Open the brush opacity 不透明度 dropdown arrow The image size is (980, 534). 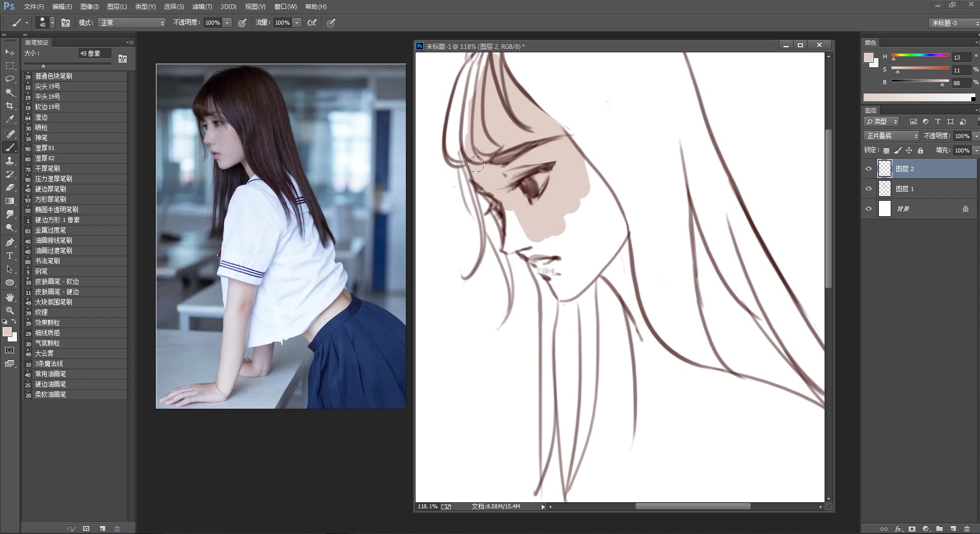227,23
